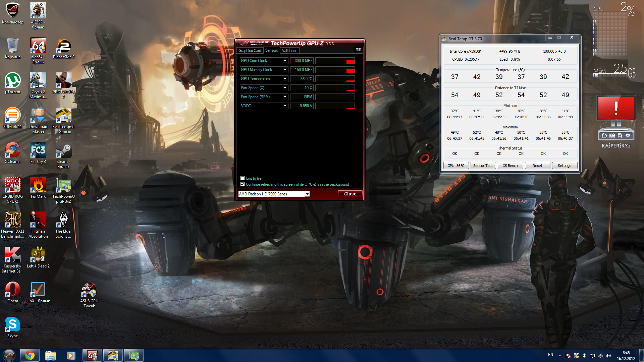Open the AMD Radeon HD 7900 Series dropdown
The width and height of the screenshot is (644, 362).
click(307, 194)
